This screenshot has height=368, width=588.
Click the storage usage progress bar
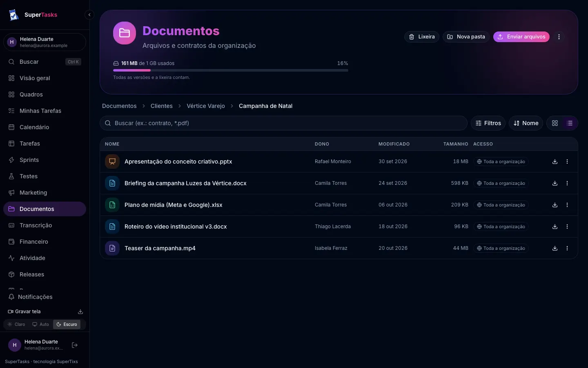(231, 70)
